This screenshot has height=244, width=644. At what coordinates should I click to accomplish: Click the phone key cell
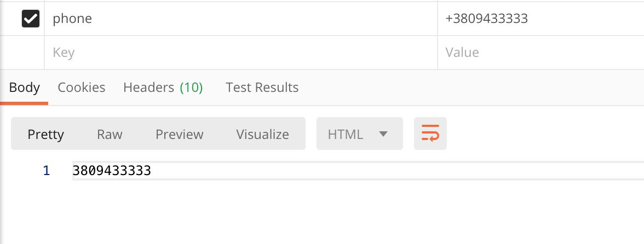[x=241, y=19]
